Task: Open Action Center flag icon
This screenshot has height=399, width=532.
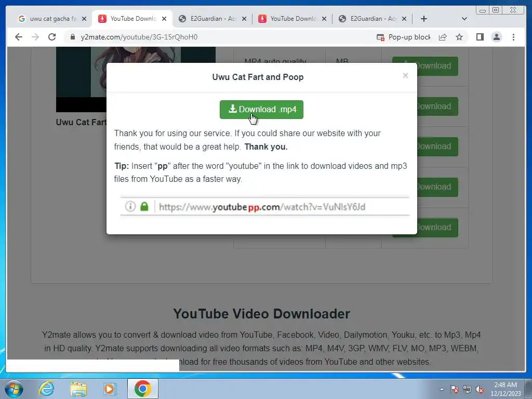Action: point(455,389)
